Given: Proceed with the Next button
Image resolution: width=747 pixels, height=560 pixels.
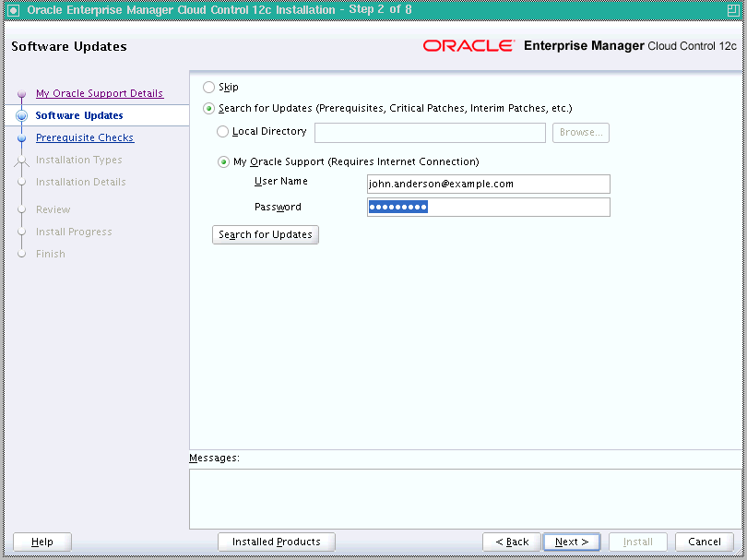Looking at the screenshot, I should tap(572, 542).
